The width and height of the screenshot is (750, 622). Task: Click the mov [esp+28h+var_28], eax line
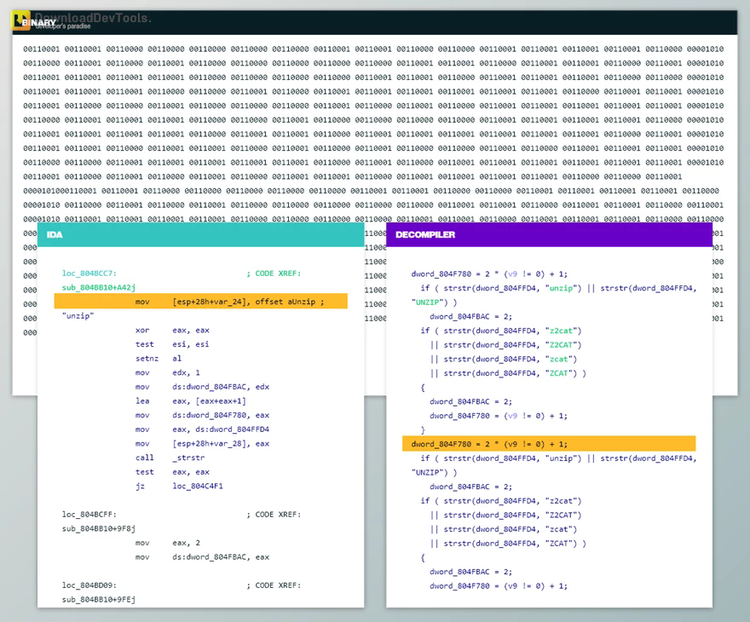coord(202,444)
